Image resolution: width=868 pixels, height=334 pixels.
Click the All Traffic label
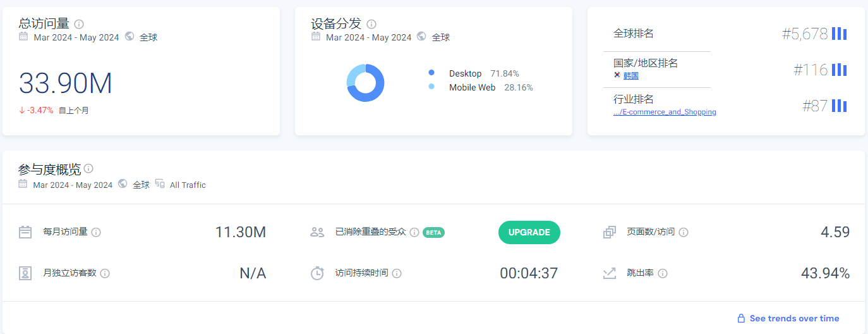click(x=188, y=185)
